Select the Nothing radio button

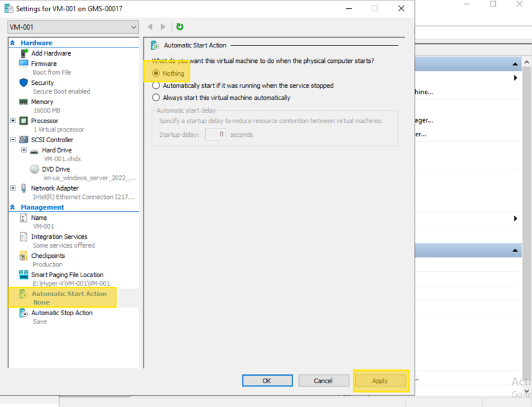click(x=156, y=73)
